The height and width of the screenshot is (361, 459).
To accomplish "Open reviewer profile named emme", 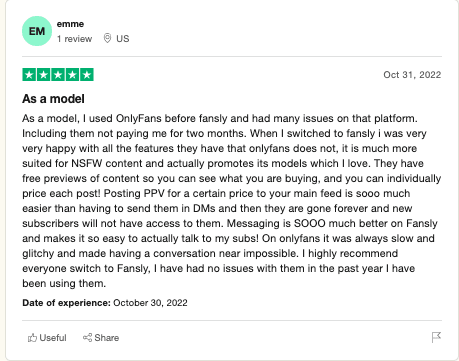I will [70, 24].
